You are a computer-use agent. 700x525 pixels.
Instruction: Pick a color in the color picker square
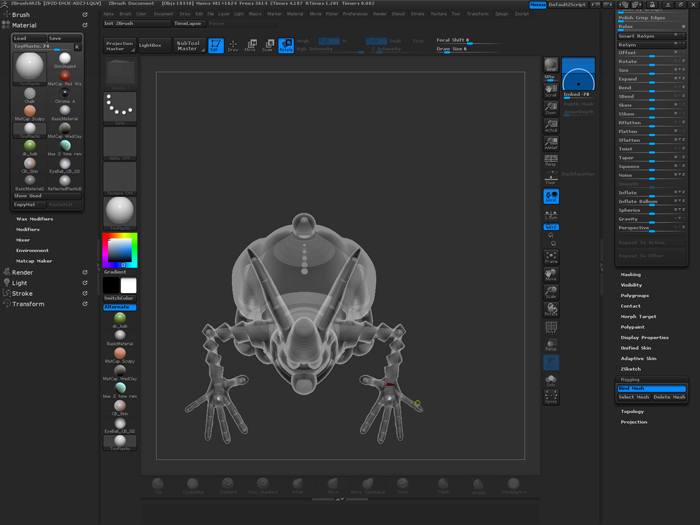120,250
